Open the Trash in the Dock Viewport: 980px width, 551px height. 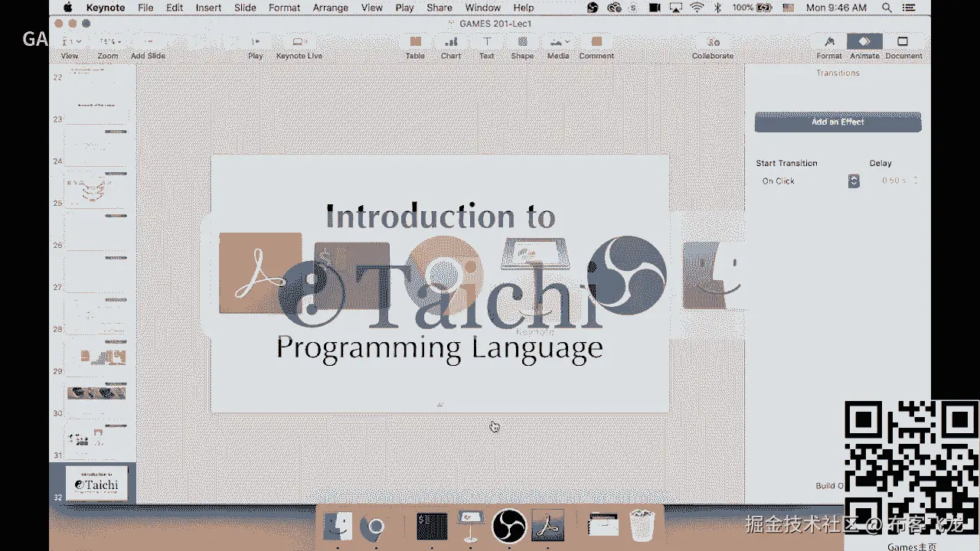click(642, 527)
